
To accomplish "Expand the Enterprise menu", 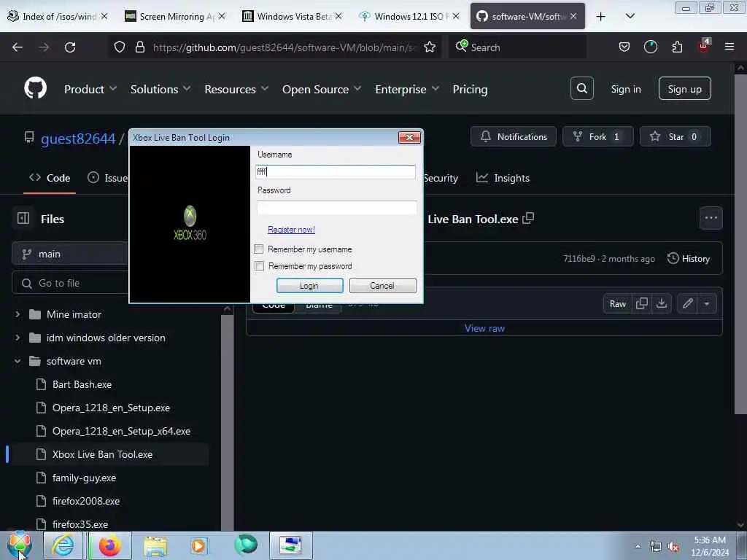I will click(407, 89).
